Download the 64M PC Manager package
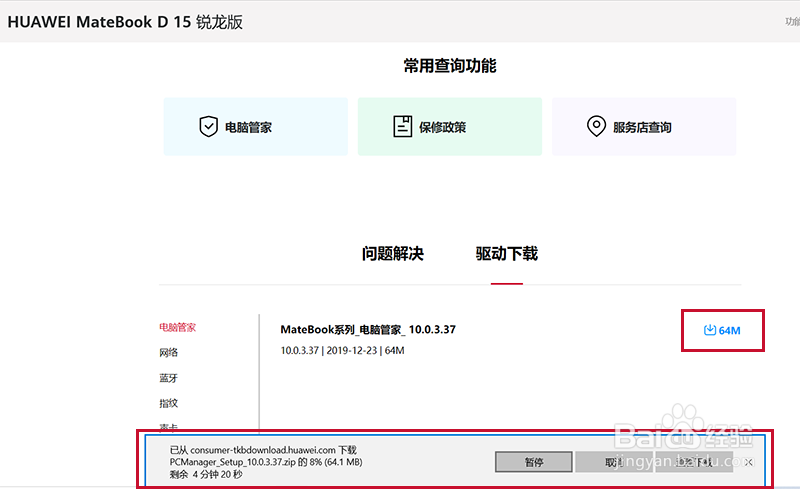 [x=722, y=330]
